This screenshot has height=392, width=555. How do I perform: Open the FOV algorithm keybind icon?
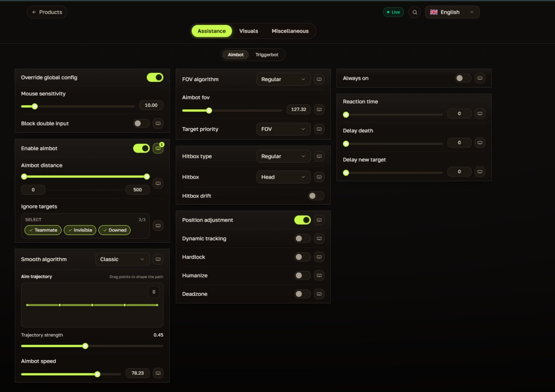[x=319, y=79]
